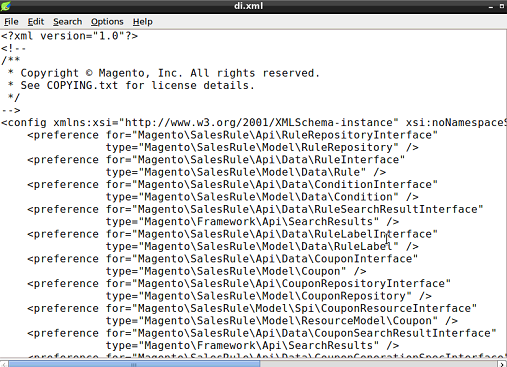The height and width of the screenshot is (367, 507).
Task: Click the Leafpad app icon in title bar
Action: [x=6, y=6]
